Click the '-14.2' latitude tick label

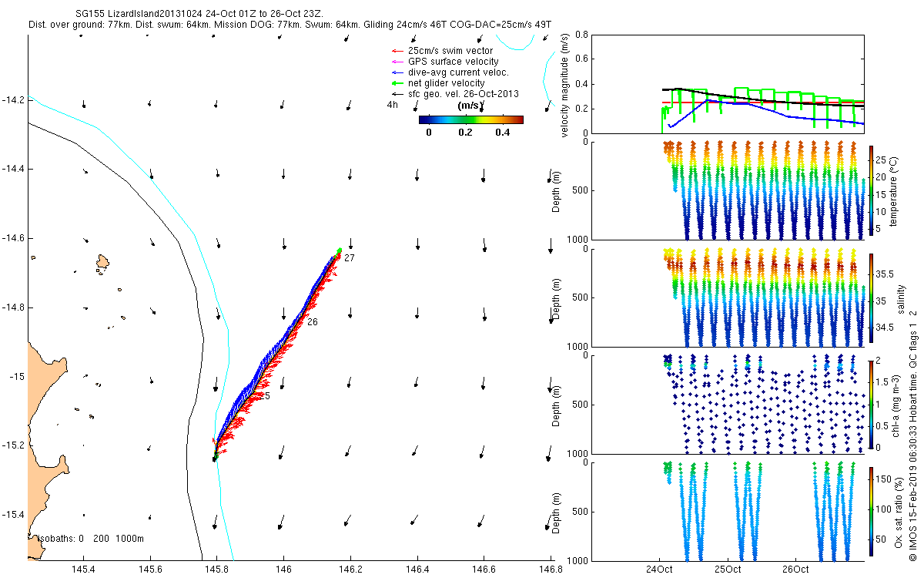[13, 100]
